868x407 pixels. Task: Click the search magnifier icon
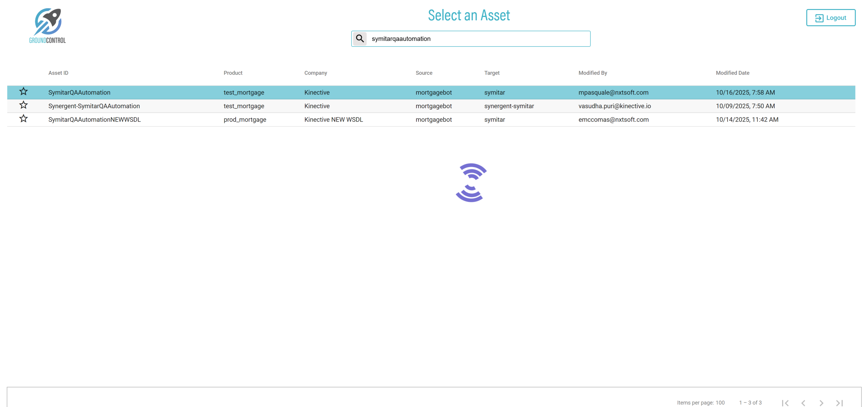click(360, 39)
